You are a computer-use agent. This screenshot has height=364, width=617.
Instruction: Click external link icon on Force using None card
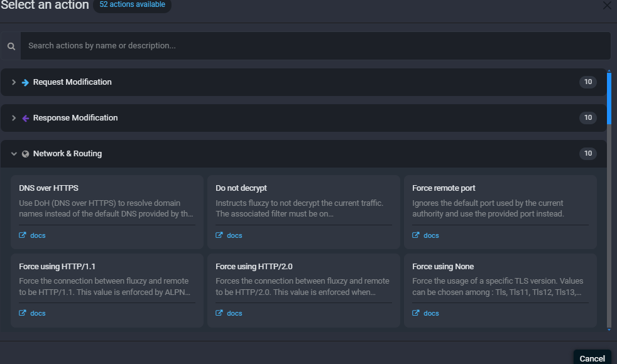416,313
